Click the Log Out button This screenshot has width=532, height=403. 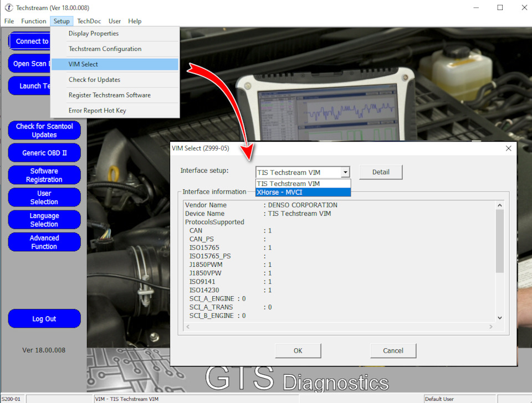click(44, 319)
